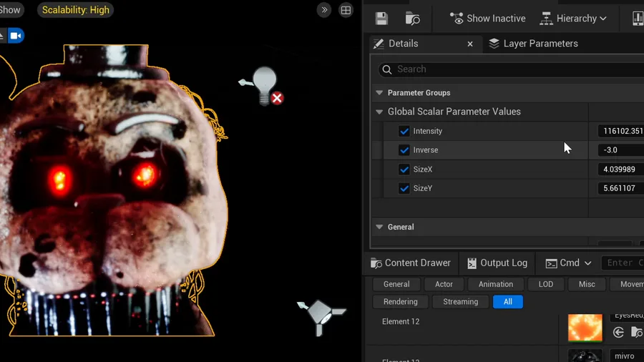
Task: Click the SizeX value field 4.039989
Action: pos(621,169)
